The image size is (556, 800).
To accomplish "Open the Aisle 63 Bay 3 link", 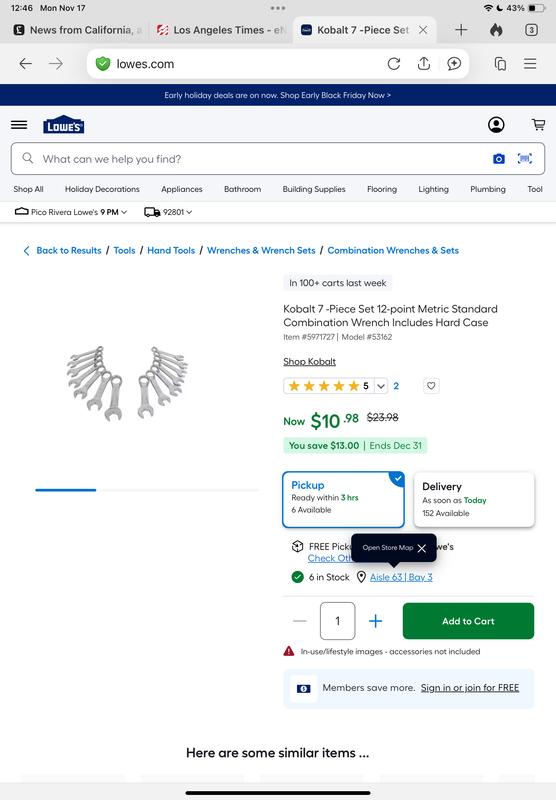I will 401,577.
